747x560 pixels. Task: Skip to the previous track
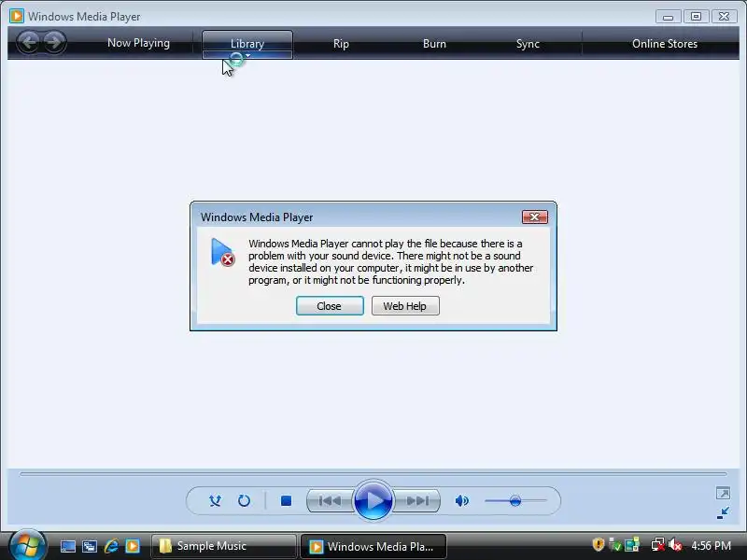pyautogui.click(x=330, y=500)
